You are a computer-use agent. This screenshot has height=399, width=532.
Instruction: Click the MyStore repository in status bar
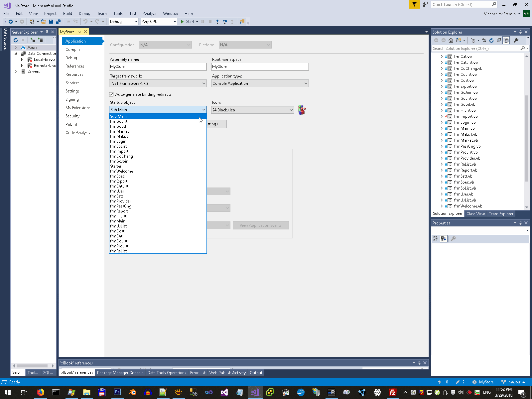click(483, 382)
